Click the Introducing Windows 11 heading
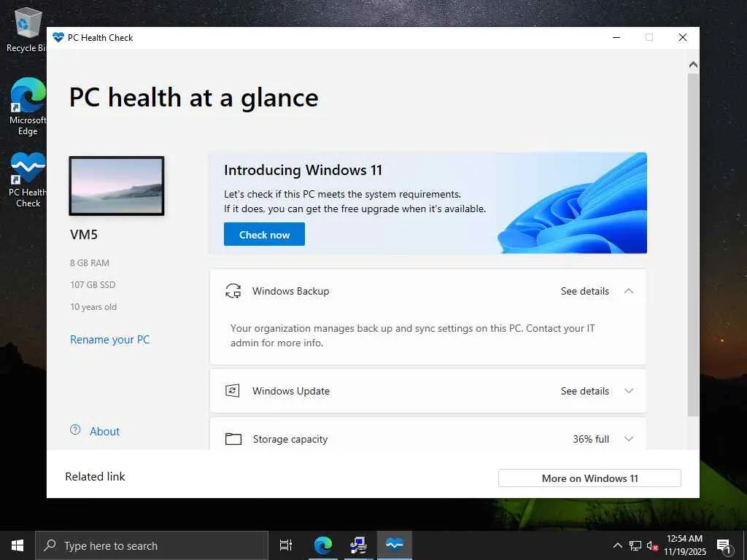 [x=303, y=170]
